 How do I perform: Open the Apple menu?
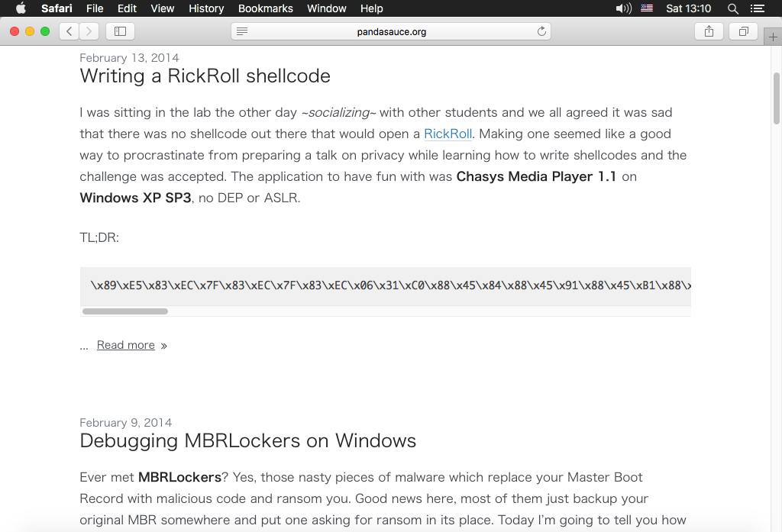coord(21,8)
